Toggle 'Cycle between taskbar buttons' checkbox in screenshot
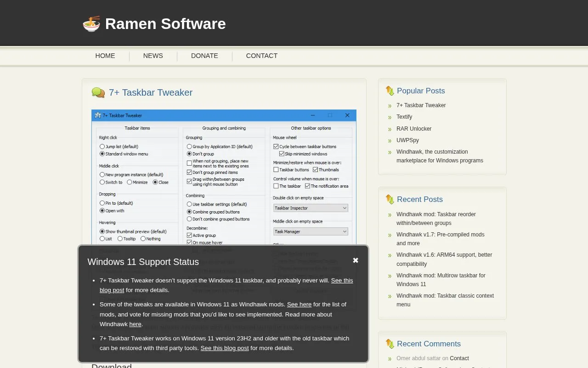The image size is (588, 368). pyautogui.click(x=276, y=147)
